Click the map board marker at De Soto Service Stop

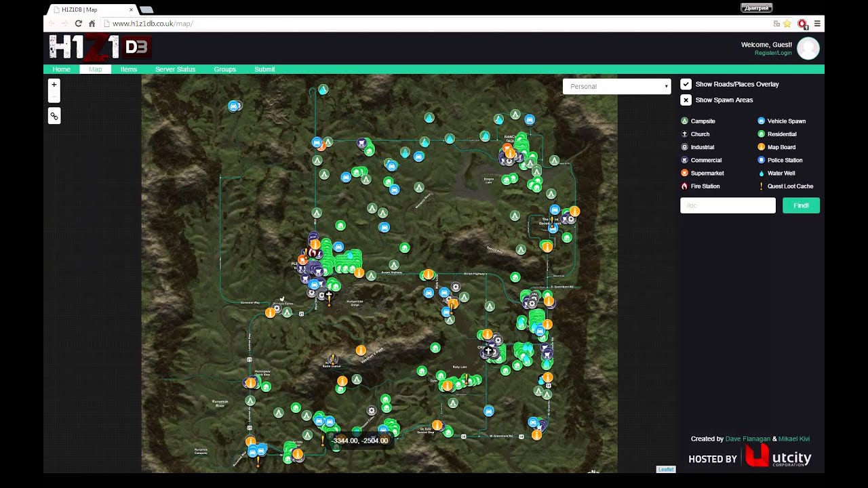pos(437,426)
